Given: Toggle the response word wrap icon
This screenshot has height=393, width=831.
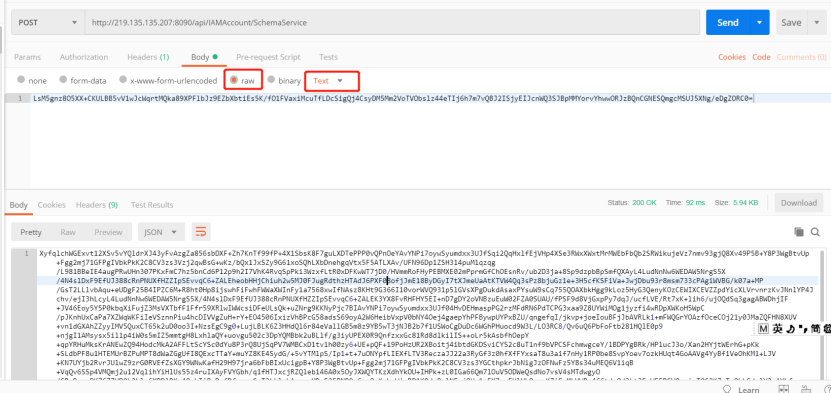Looking at the screenshot, I should 201,232.
